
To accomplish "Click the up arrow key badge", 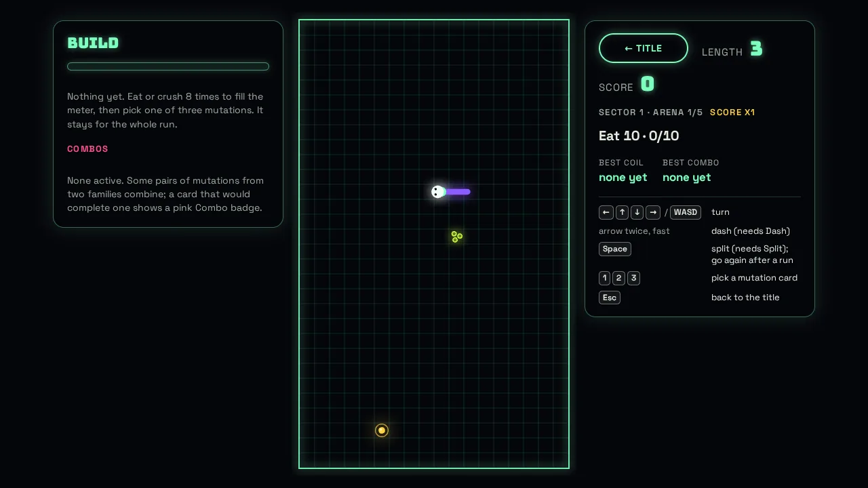I will [622, 212].
